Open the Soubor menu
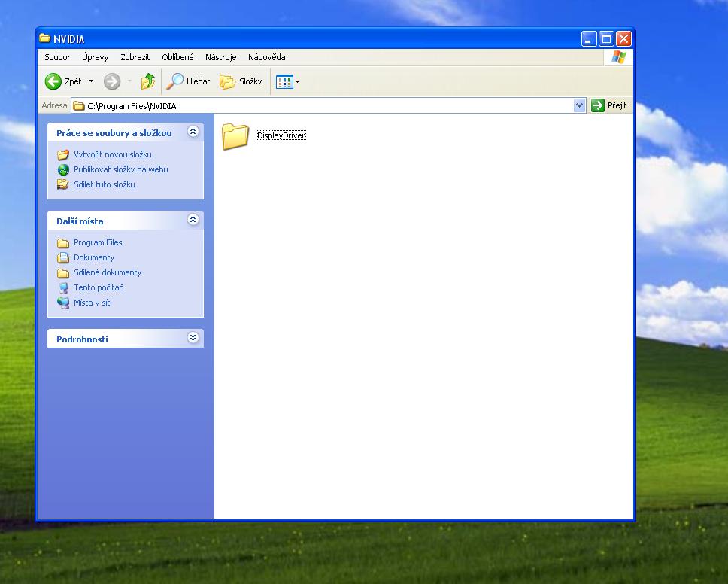The width and height of the screenshot is (728, 584). pos(57,57)
